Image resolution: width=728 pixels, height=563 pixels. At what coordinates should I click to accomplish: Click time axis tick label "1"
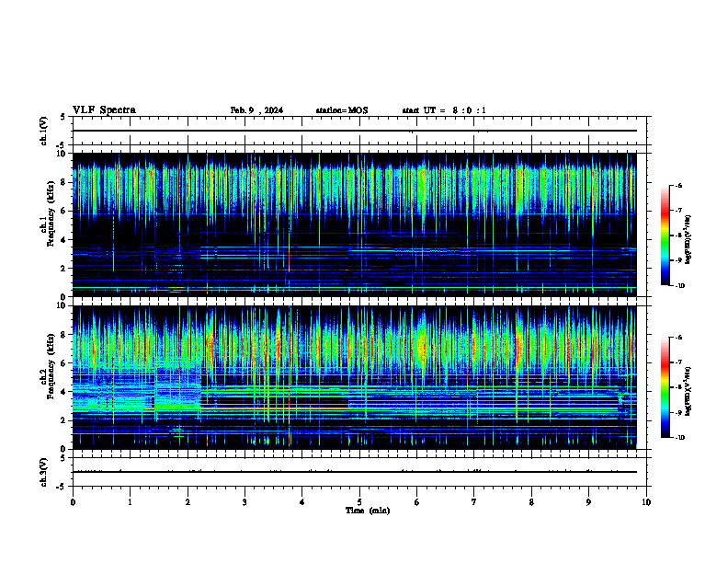pos(130,502)
